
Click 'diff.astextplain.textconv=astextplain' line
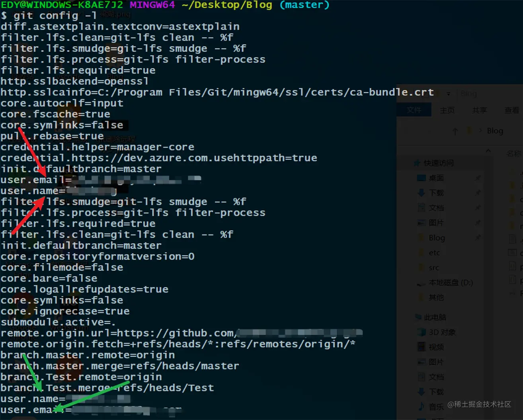point(120,27)
